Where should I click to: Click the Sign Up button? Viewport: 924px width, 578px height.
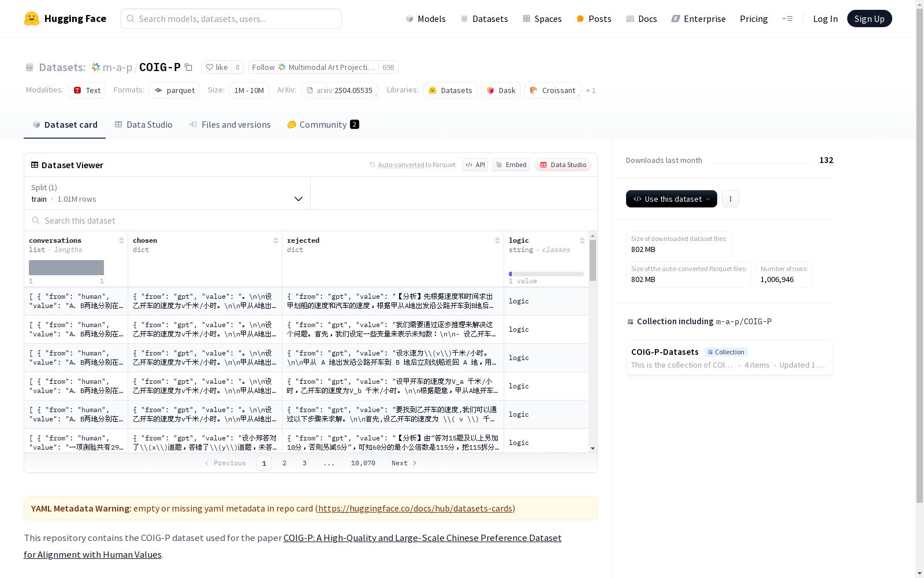tap(869, 18)
